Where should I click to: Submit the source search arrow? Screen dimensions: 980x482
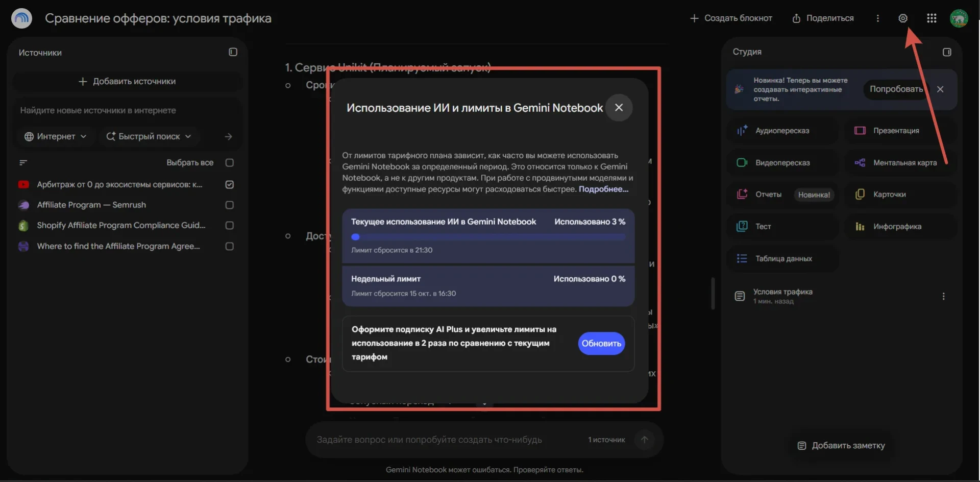[228, 136]
